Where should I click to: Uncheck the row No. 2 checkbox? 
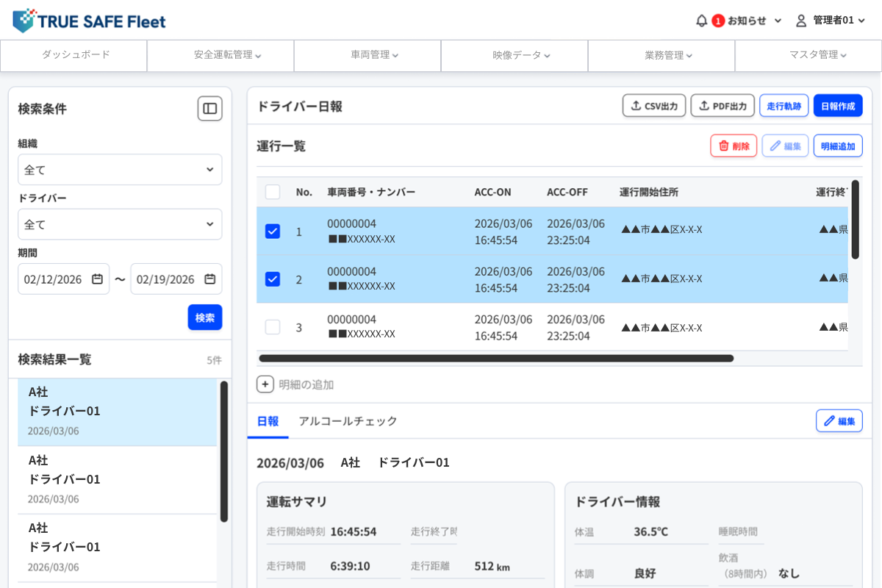pos(273,279)
